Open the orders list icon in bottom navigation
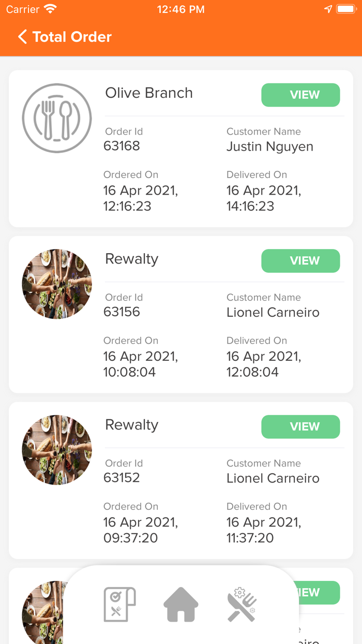362x644 pixels. tap(119, 604)
